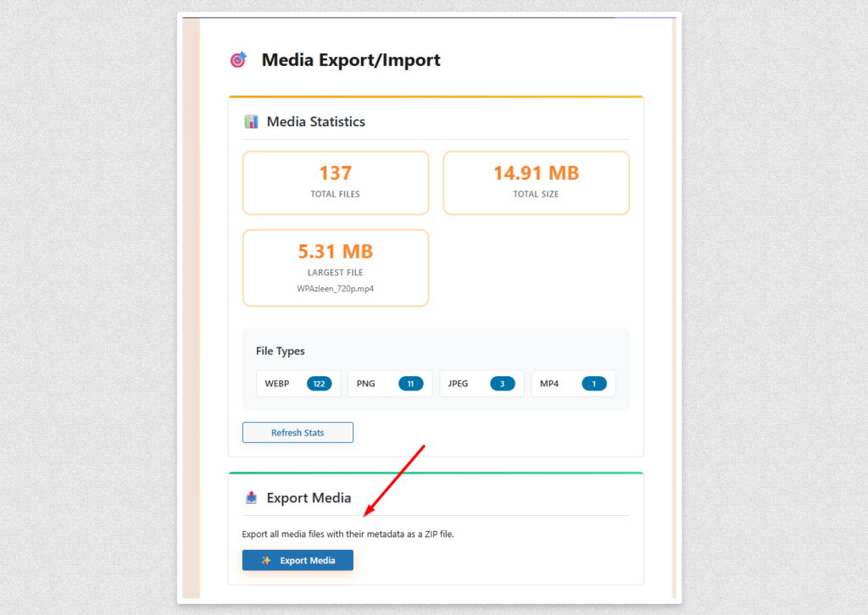Click the target icon beside Media Export/Import
The width and height of the screenshot is (868, 615).
pos(238,60)
